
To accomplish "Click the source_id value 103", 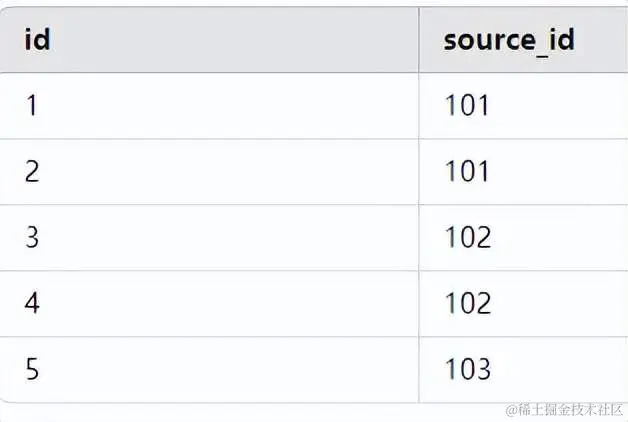I will [x=468, y=369].
